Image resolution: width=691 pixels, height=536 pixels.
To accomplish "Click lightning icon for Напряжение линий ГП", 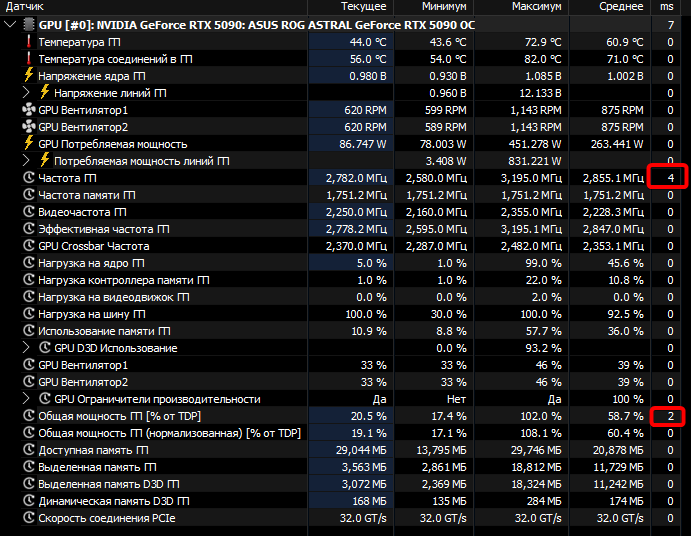I will point(45,92).
